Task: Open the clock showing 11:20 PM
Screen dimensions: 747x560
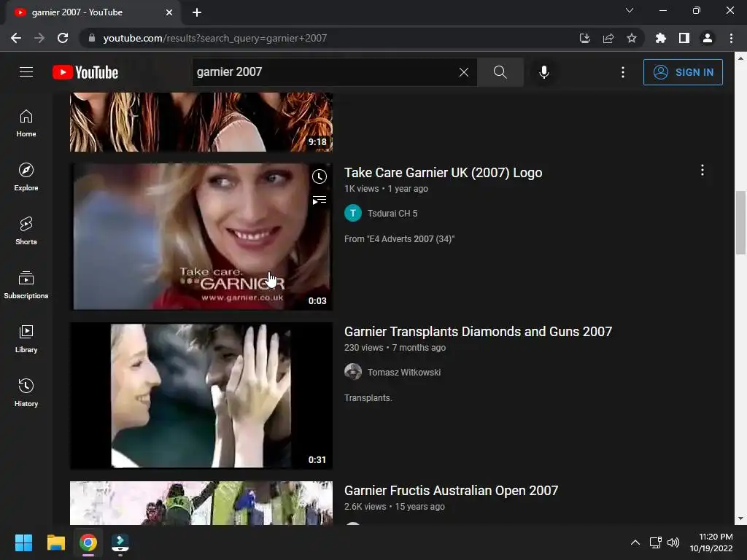Action: point(711,542)
